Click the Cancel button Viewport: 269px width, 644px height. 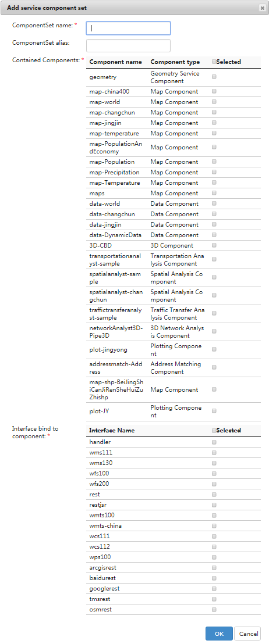248,634
